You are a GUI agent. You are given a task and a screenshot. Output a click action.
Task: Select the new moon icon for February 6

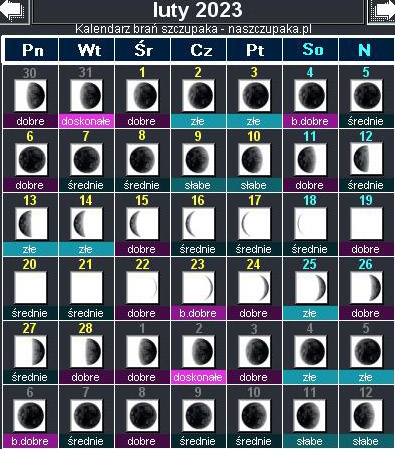click(x=31, y=159)
